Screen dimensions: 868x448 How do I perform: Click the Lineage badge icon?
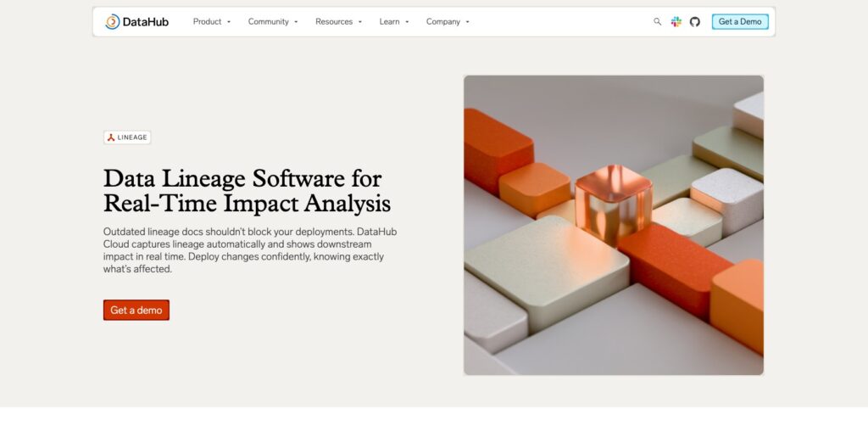[x=111, y=137]
